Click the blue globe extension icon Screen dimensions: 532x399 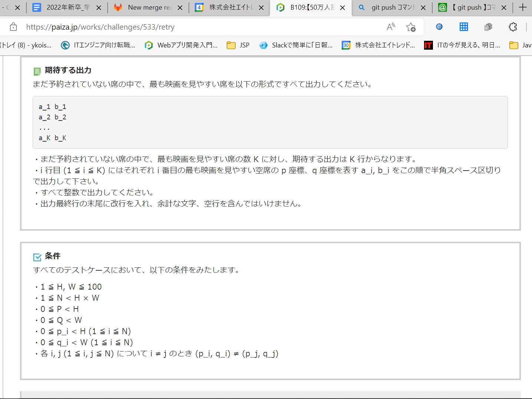tap(439, 27)
